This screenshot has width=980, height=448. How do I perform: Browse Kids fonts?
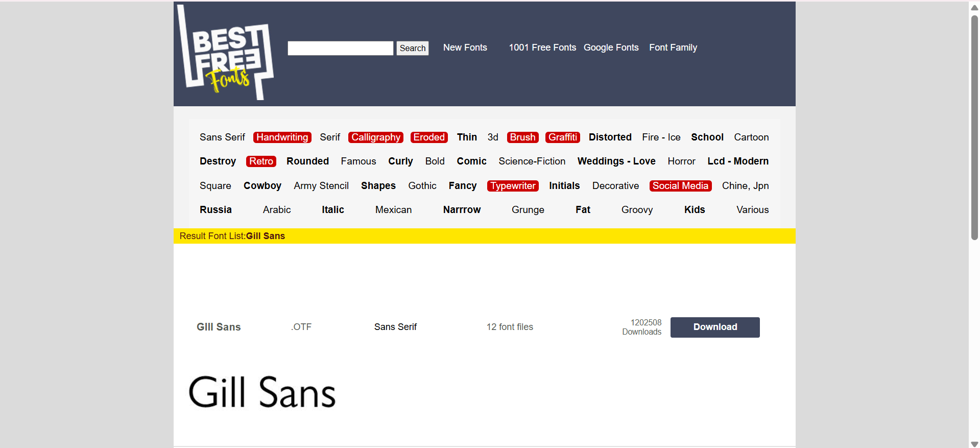[x=695, y=210]
